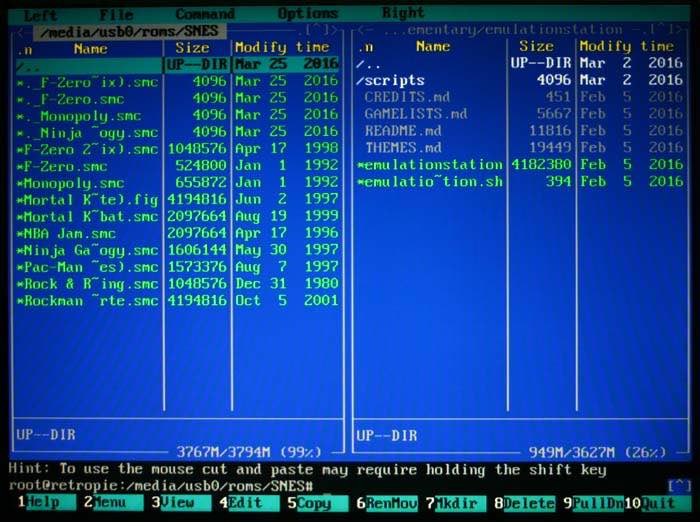Viewport: 700px width, 522px height.
Task: Select THEMES.md file
Action: pos(520,148)
